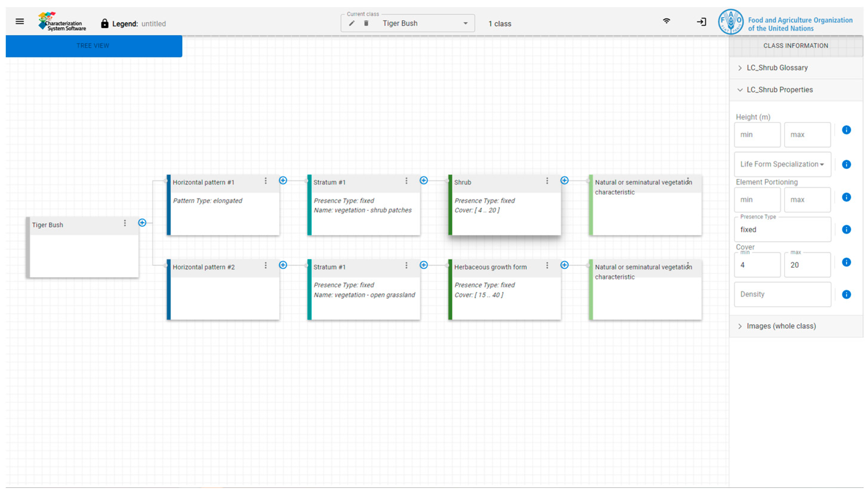Open Horizontal pattern #2 options menu
The image size is (868, 493).
coord(266,265)
